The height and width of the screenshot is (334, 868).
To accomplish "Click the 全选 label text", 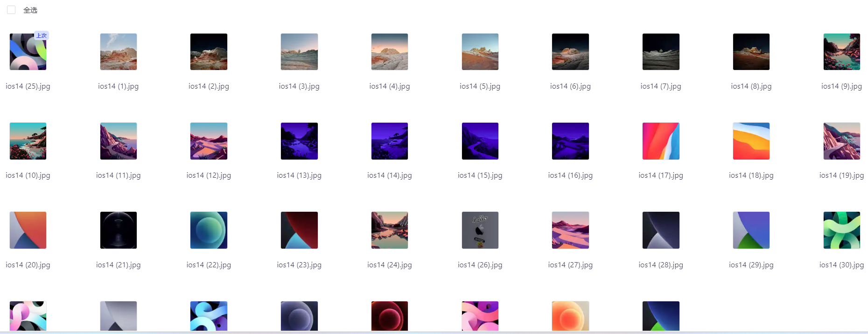I will pos(30,10).
